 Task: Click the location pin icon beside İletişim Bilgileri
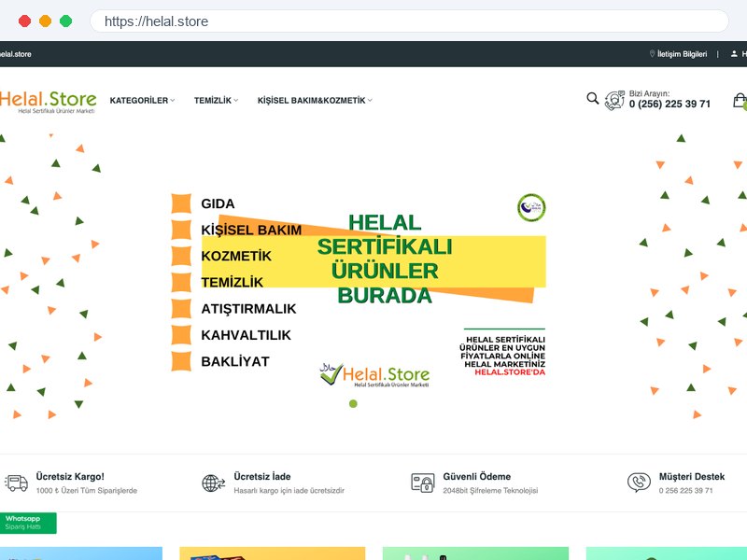click(x=652, y=54)
